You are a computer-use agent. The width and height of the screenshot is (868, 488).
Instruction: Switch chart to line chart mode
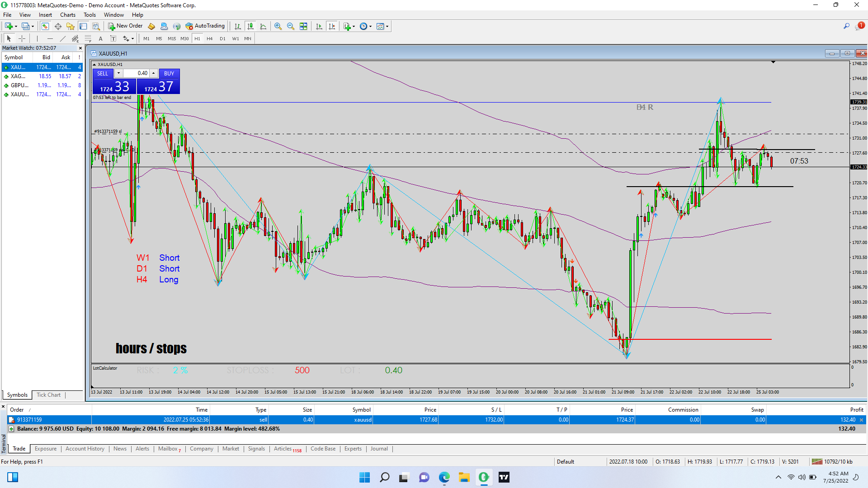[263, 26]
